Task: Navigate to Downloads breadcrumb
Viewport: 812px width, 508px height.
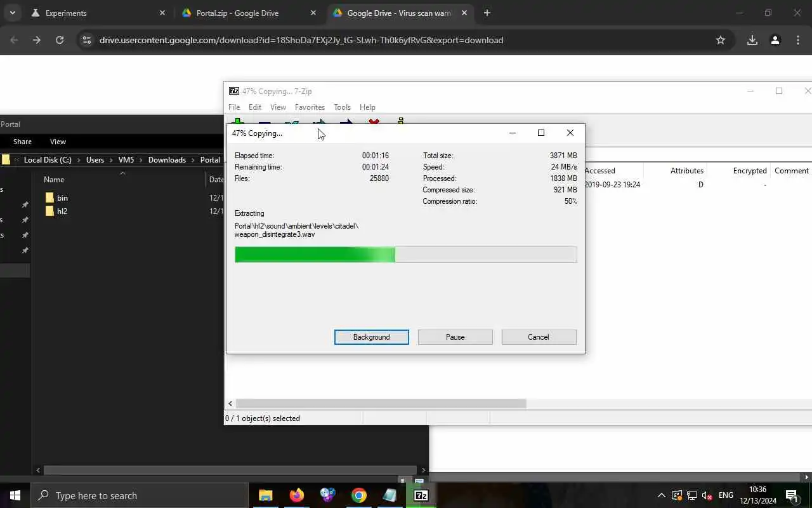Action: 167,160
